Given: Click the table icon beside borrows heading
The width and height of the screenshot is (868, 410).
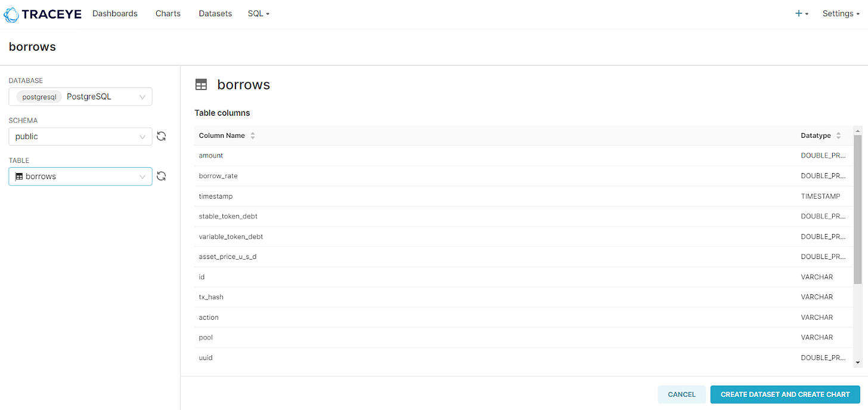Looking at the screenshot, I should point(201,85).
